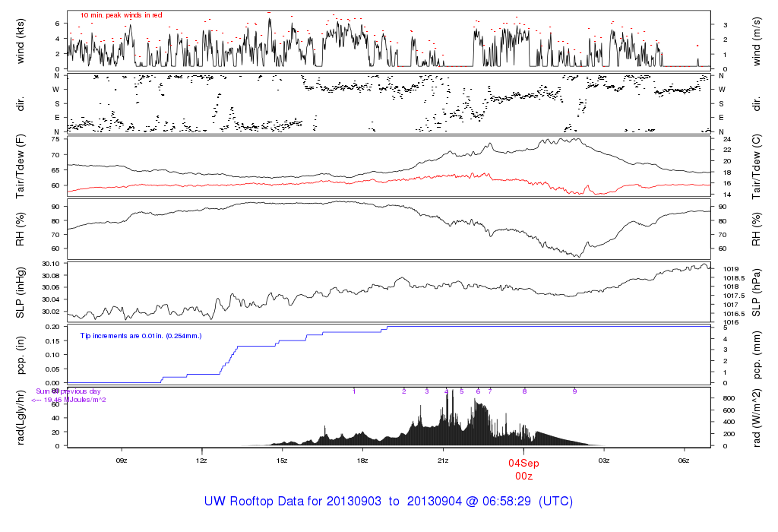778x532 pixels.
Task: Click the 'Sum of previous day' annotation
Action: point(68,391)
